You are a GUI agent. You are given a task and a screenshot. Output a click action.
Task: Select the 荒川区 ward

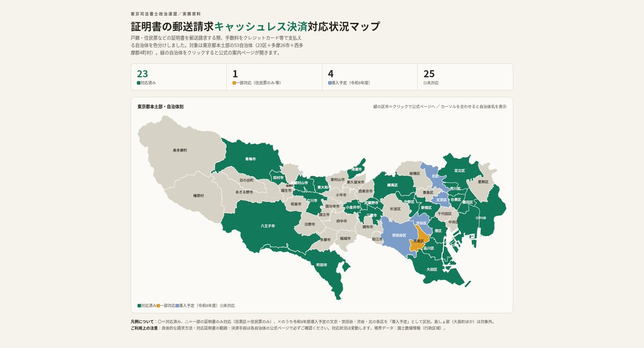(x=455, y=189)
